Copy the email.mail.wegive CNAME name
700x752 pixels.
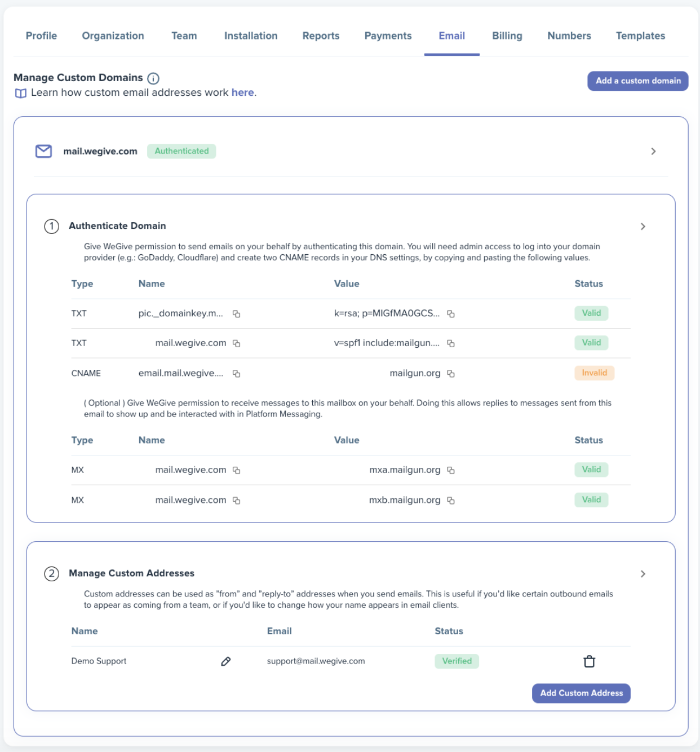pos(237,374)
